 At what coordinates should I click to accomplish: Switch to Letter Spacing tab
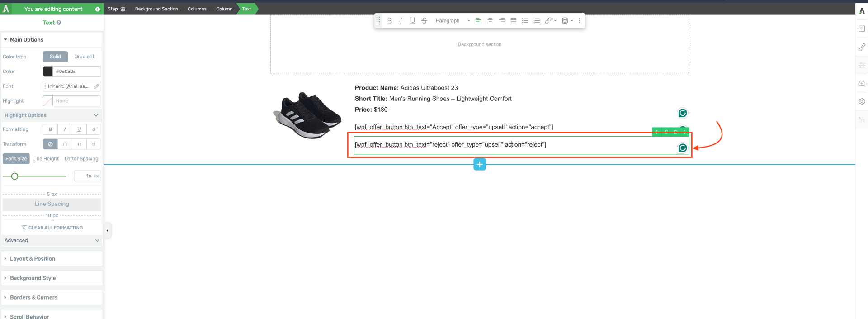(81, 159)
